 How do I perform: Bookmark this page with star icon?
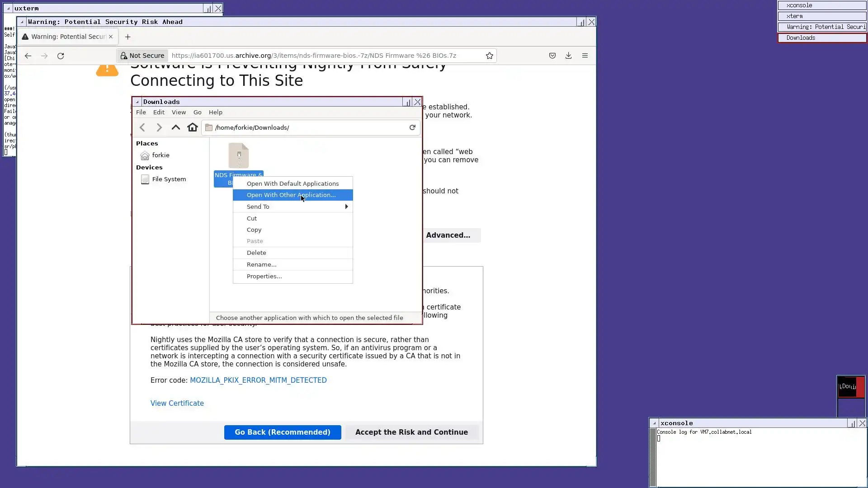pyautogui.click(x=489, y=56)
